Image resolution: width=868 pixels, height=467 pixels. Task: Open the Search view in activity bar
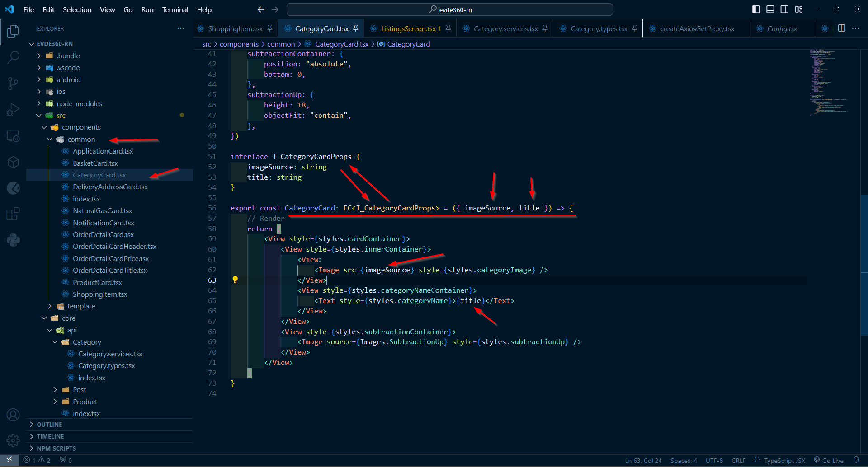coord(13,57)
